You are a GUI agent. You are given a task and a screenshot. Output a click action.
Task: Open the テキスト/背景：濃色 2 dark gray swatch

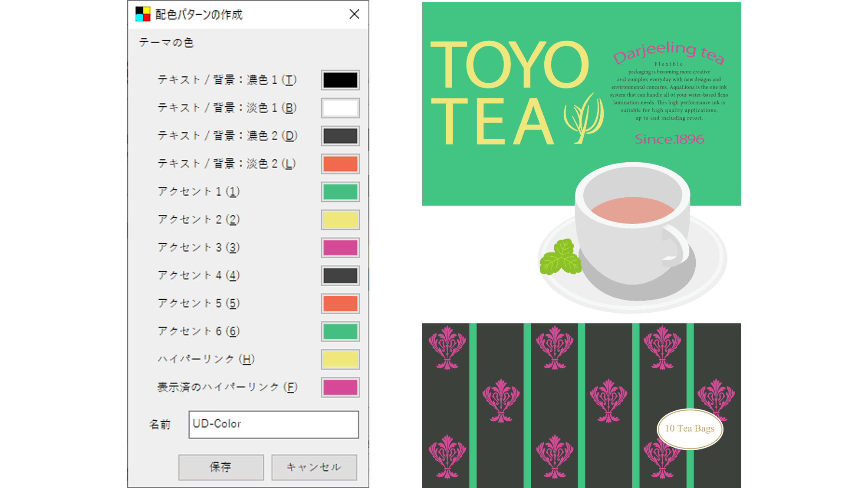click(x=340, y=136)
